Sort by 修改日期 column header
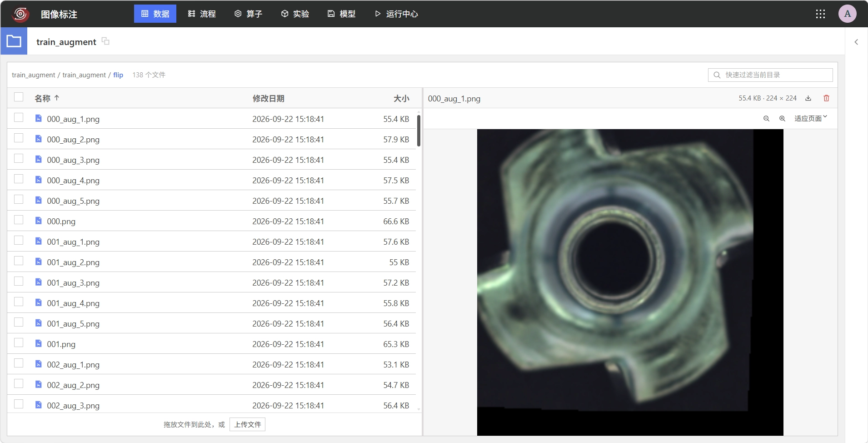 point(268,98)
